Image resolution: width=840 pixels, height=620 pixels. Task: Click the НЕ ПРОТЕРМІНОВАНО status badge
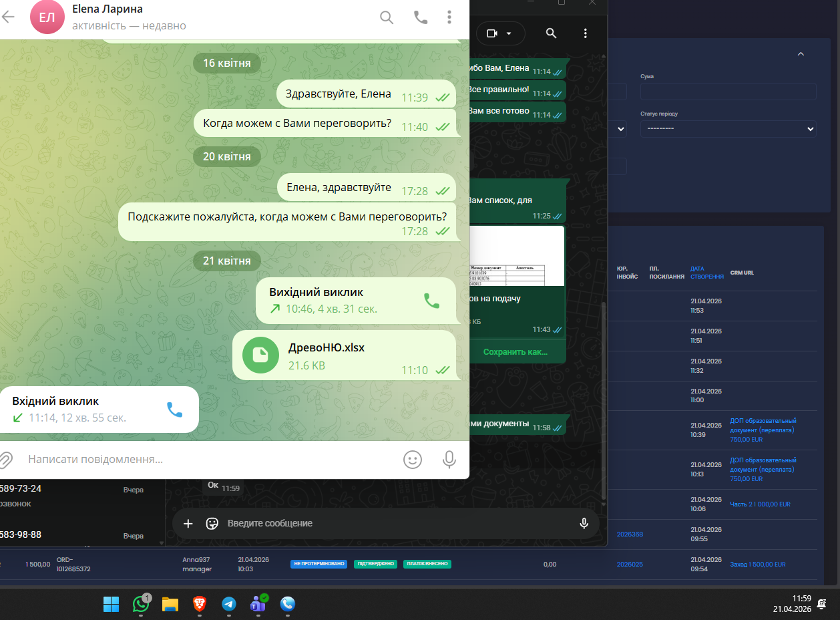[x=319, y=564]
